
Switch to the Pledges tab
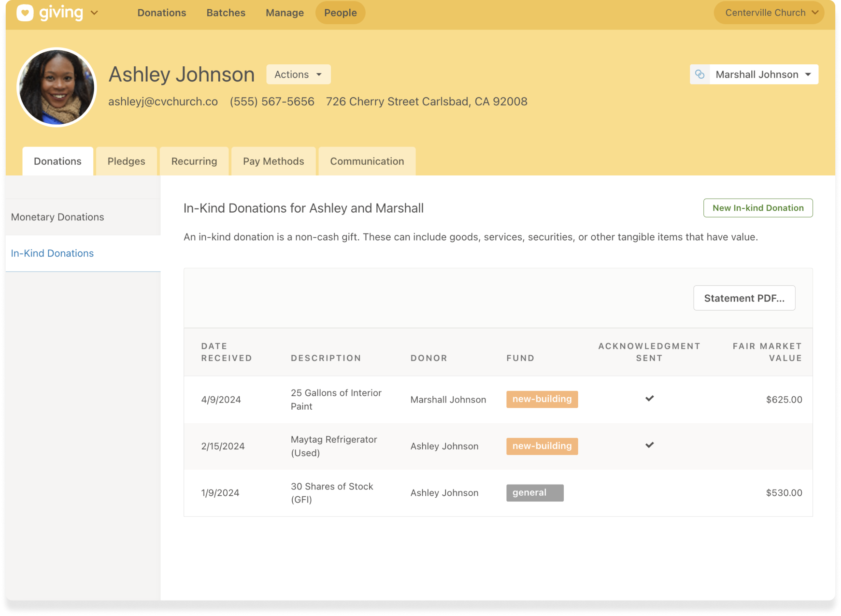[x=126, y=161]
